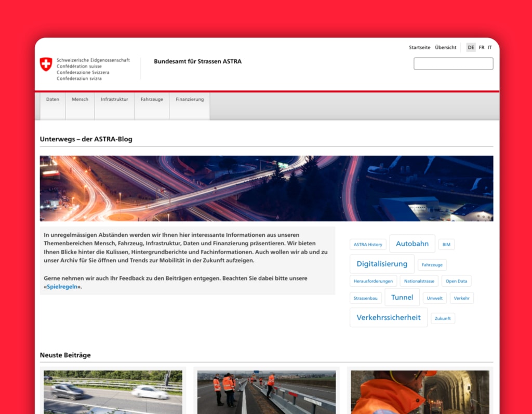Open the Fahrzeuge navigation tab
The image size is (532, 414).
(152, 106)
